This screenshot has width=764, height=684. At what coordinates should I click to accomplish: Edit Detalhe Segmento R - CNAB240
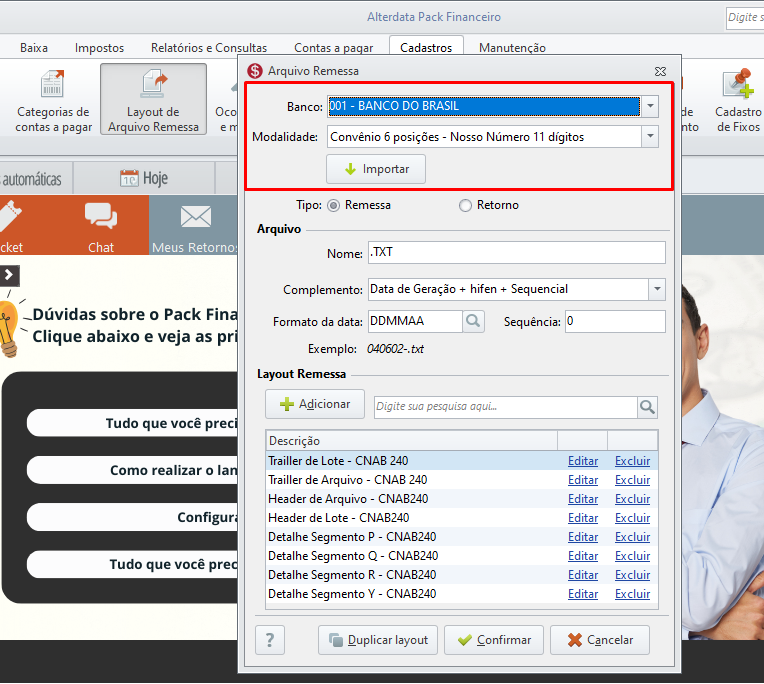click(583, 575)
